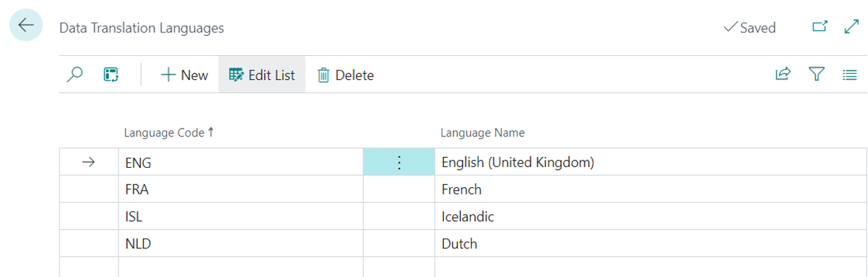The height and width of the screenshot is (277, 868).
Task: Toggle Edit List mode
Action: (262, 75)
